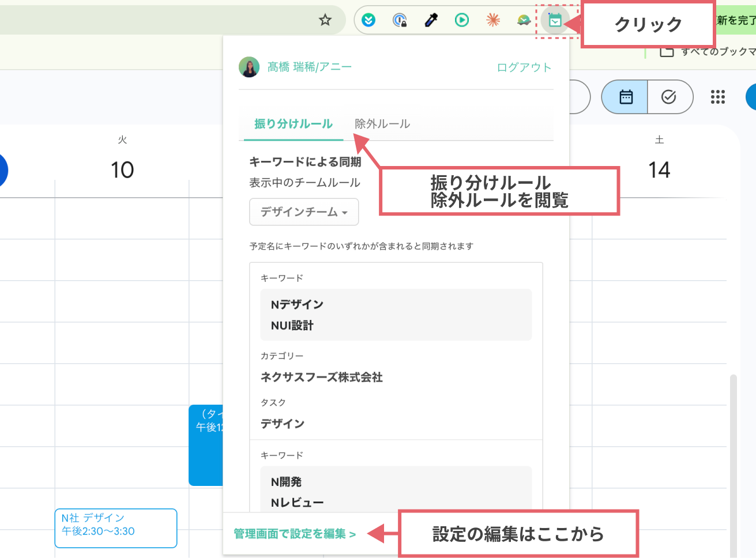
Task: Open the Google apps grid launcher
Action: (x=717, y=97)
